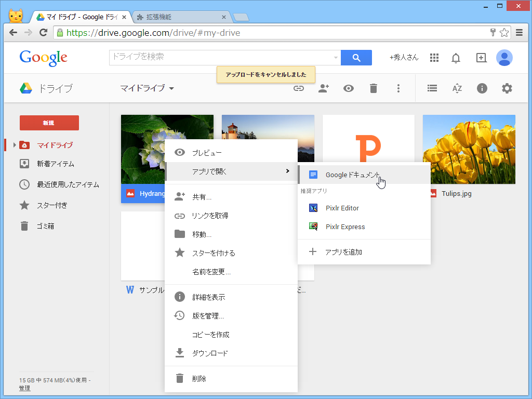Screen dimensions: 532x399
Task: Open the Google apps grid icon
Action: click(x=434, y=58)
